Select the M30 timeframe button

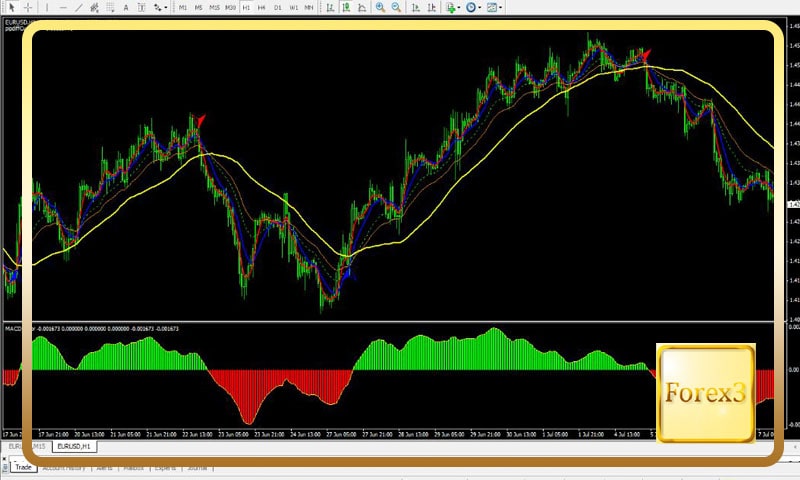pyautogui.click(x=230, y=7)
